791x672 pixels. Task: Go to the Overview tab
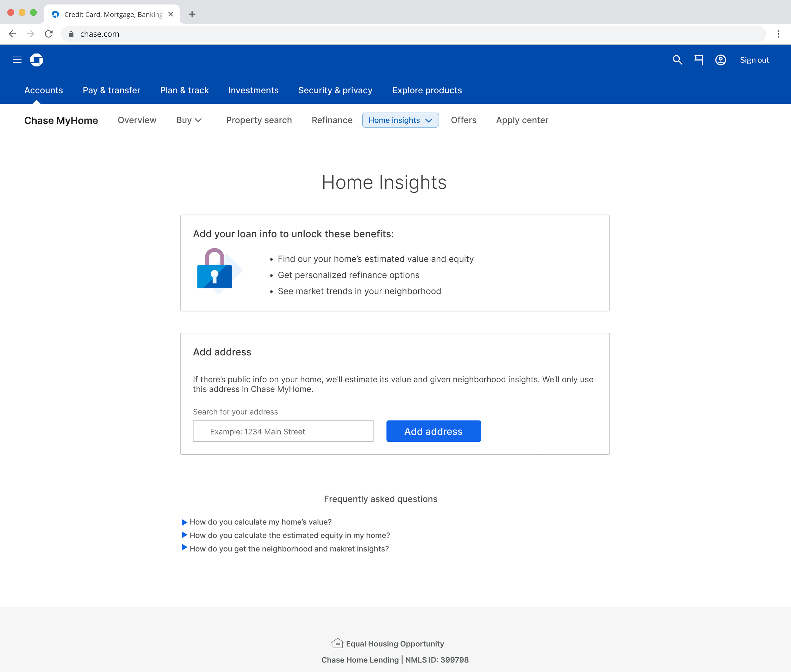137,120
